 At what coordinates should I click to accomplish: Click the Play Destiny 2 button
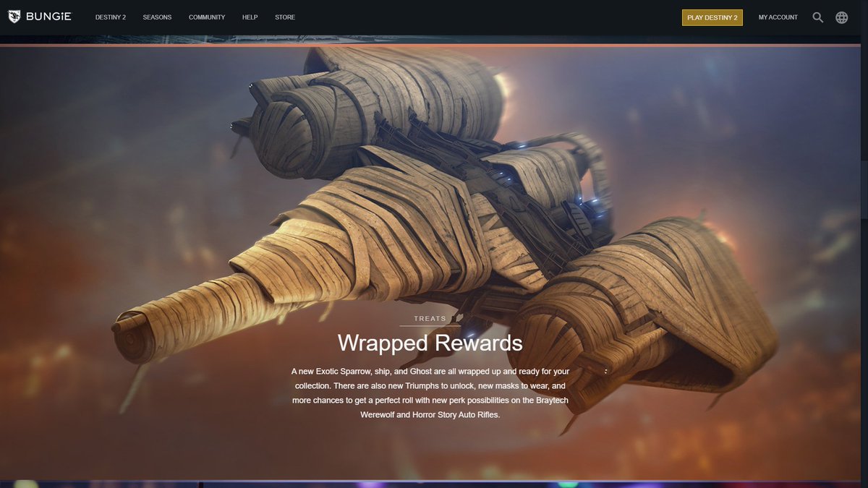712,17
